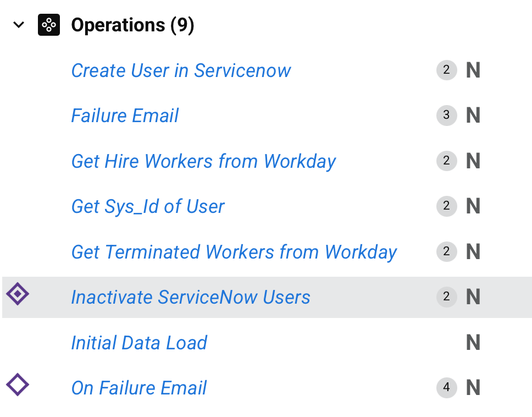Image resolution: width=532 pixels, height=417 pixels.
Task: Open Create User in Servicenow operation
Action: click(x=181, y=70)
